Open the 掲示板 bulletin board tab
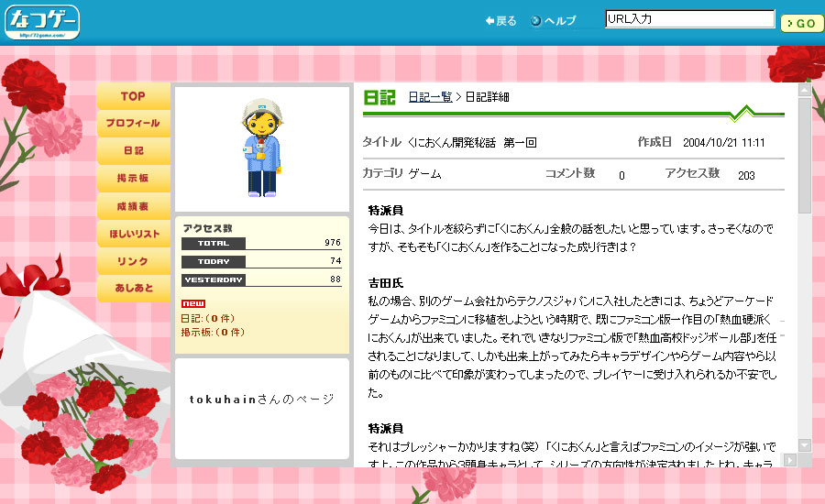825x504 pixels. pos(133,178)
